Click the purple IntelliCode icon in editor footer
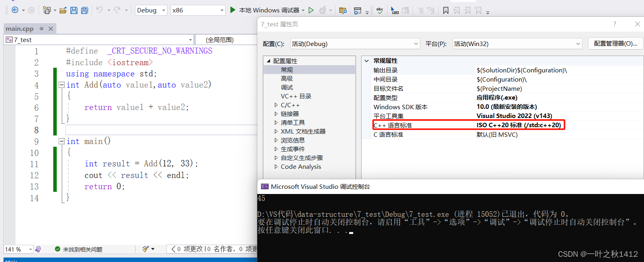 [38, 249]
